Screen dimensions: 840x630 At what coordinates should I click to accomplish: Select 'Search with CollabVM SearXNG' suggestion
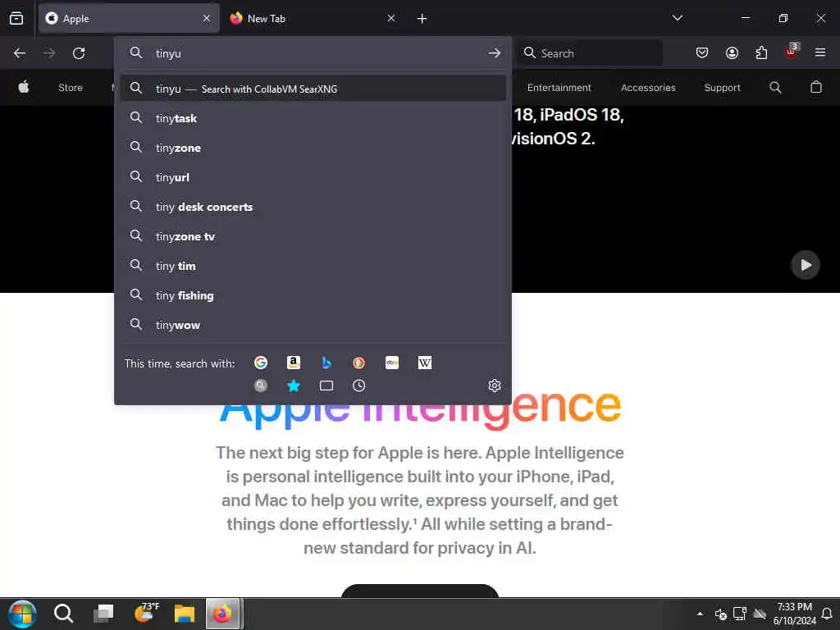(313, 89)
